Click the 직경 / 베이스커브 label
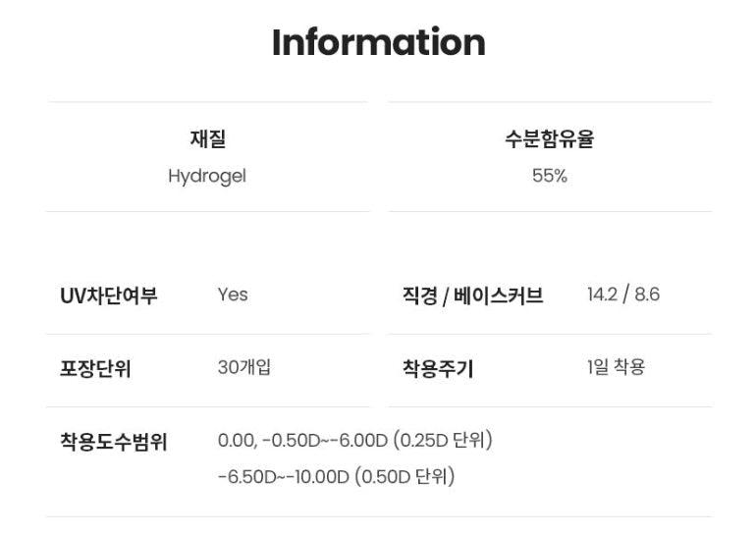 472,295
